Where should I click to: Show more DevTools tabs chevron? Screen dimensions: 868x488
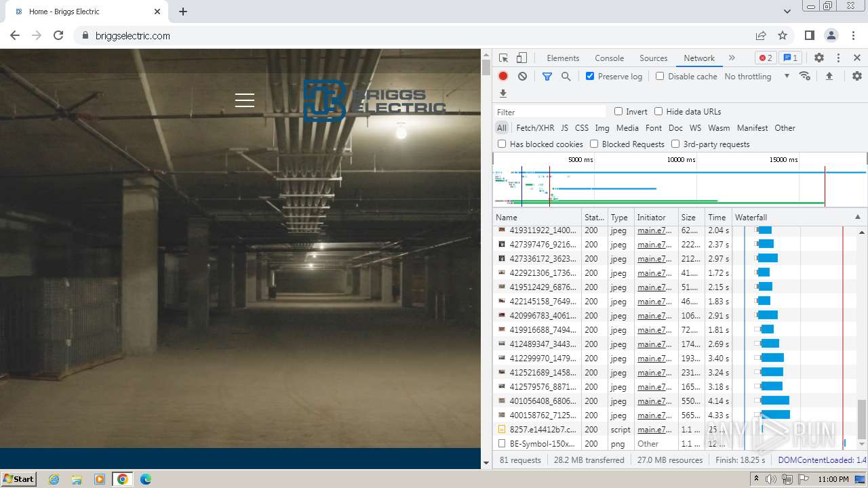point(732,58)
